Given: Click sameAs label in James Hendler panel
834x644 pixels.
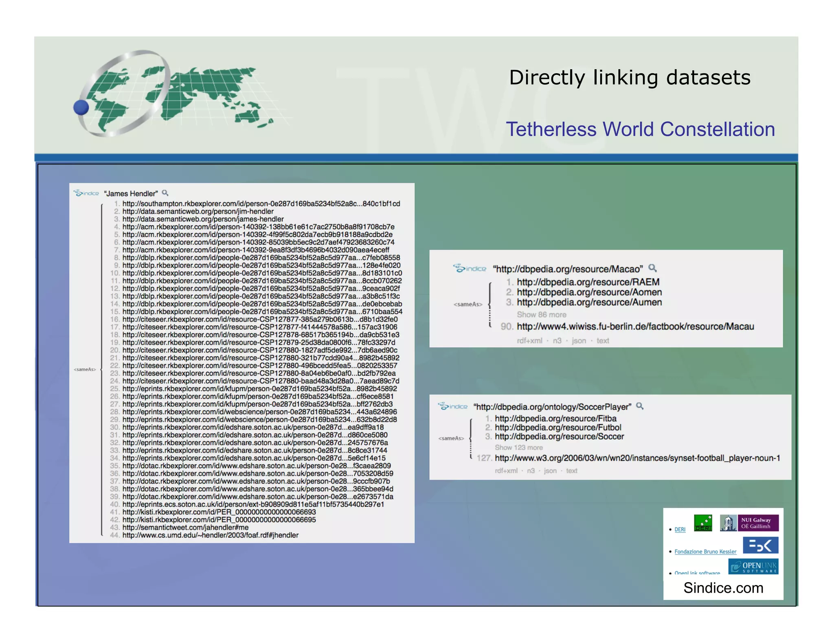Looking at the screenshot, I should tap(85, 369).
